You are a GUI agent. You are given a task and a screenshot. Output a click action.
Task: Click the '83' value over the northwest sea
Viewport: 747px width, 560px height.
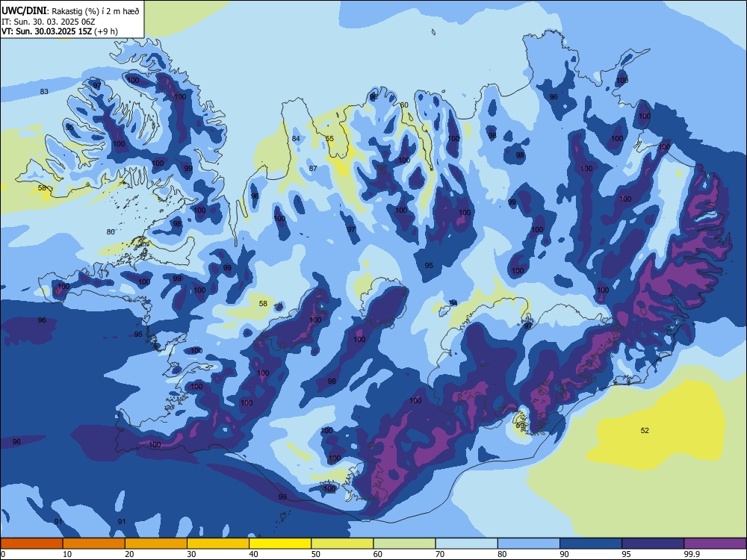44,91
